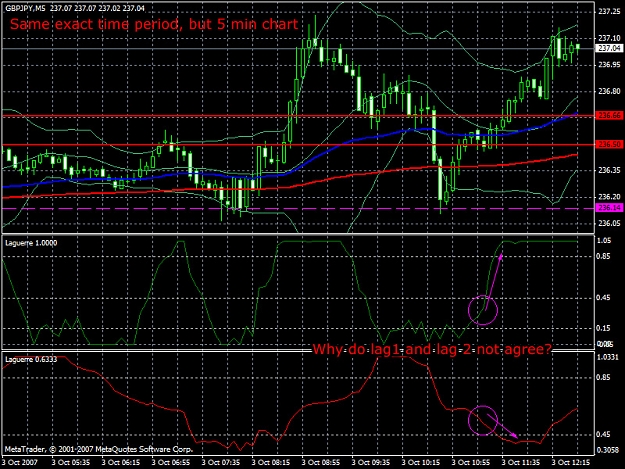Click the 0.15 Laguerre scale value
This screenshot has height=469, width=625.
605,328
